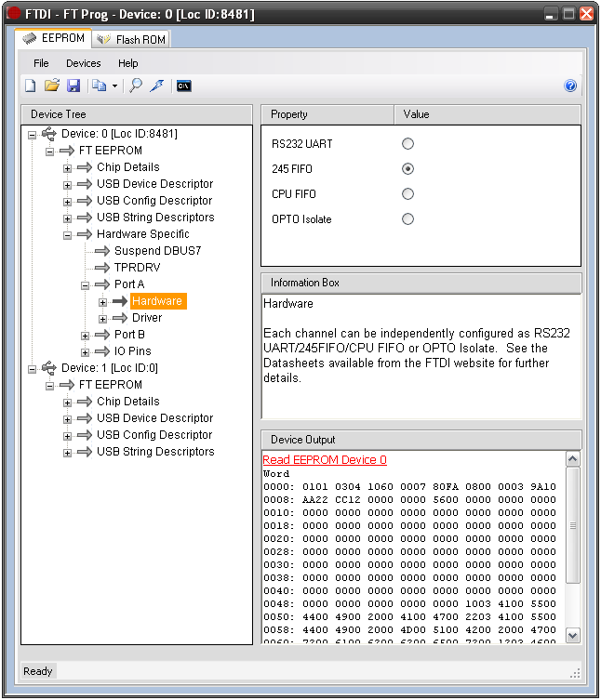Open the command line console icon
Image resolution: width=601 pixels, height=700 pixels.
[184, 86]
